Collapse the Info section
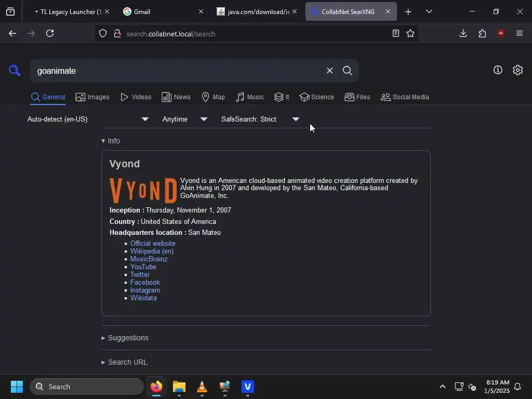The image size is (532, 399). pos(111,141)
